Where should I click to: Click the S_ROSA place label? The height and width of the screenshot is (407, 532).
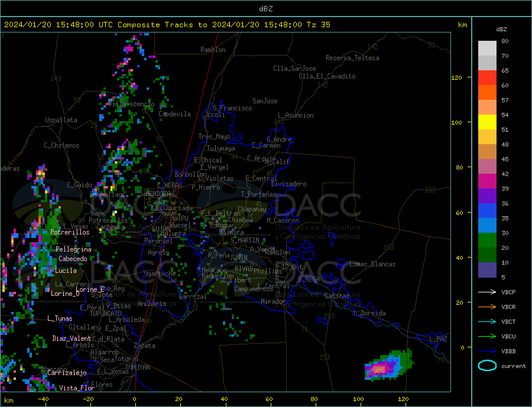pos(309,279)
